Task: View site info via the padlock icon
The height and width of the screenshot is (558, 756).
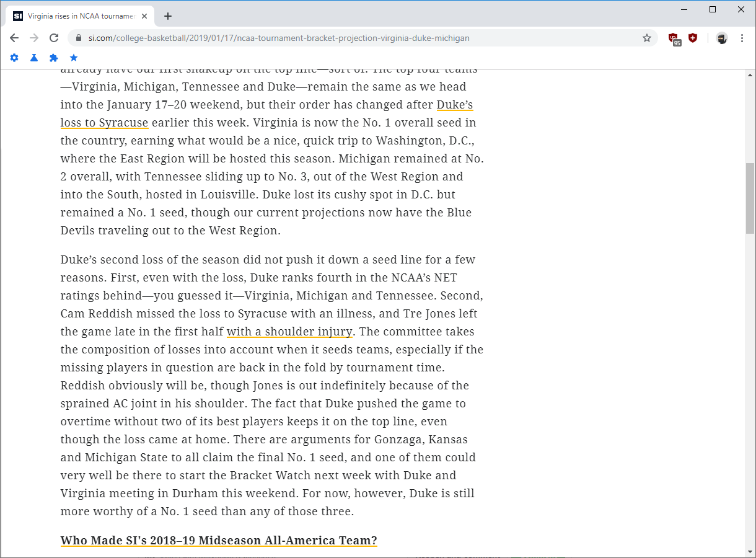Action: click(78, 38)
